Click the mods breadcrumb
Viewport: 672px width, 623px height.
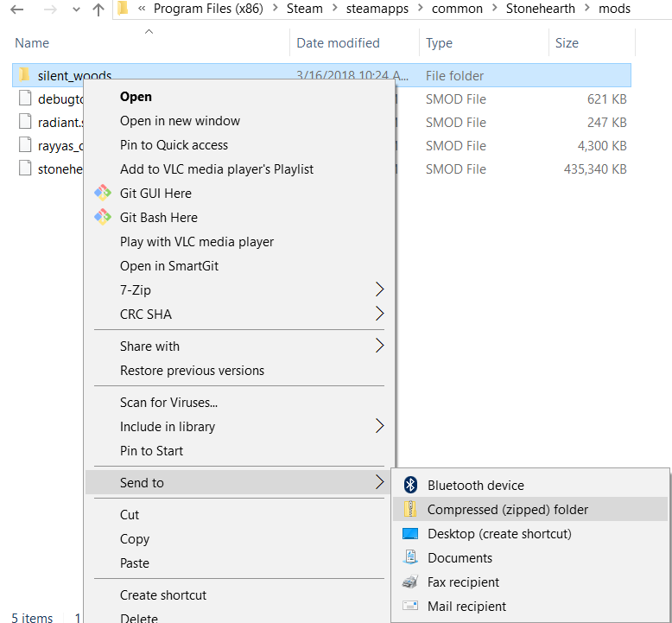[x=614, y=9]
